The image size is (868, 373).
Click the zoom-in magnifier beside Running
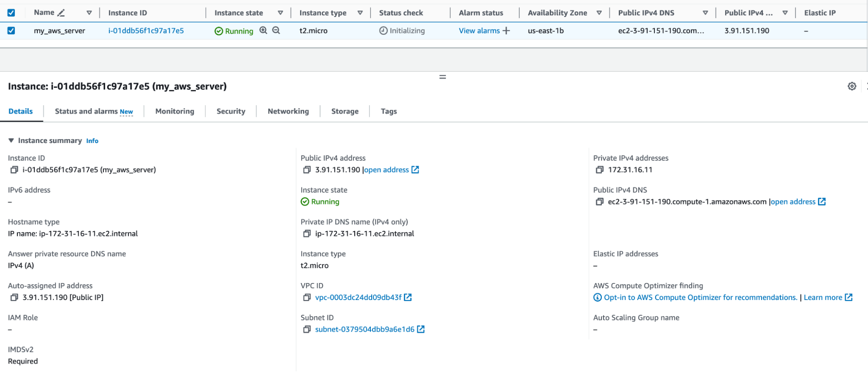tap(263, 30)
